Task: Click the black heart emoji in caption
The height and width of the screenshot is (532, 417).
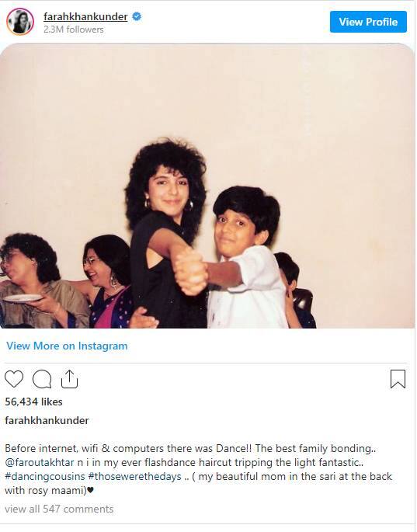Action: 90,490
